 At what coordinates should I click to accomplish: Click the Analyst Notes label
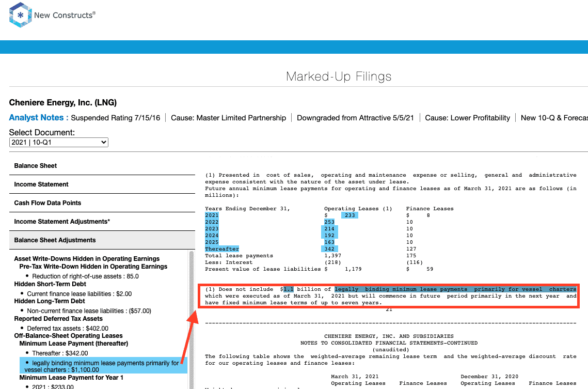[x=39, y=117]
